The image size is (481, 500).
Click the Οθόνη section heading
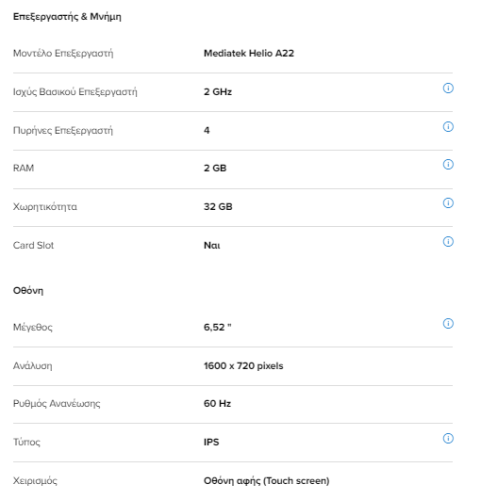pos(28,291)
